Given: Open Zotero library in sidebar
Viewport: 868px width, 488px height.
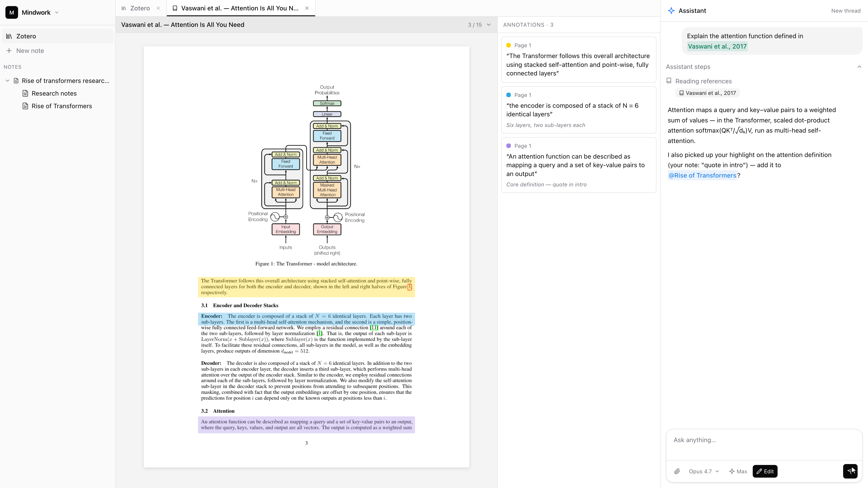Looking at the screenshot, I should (x=58, y=36).
